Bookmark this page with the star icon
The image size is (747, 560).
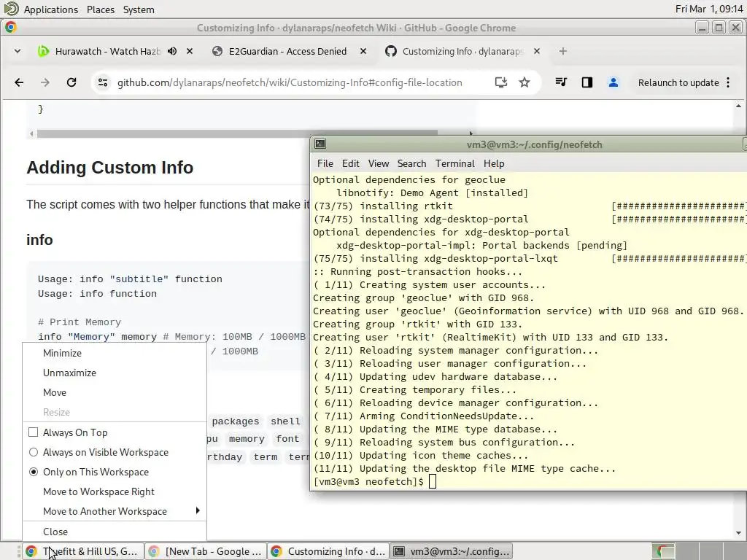[x=525, y=82]
